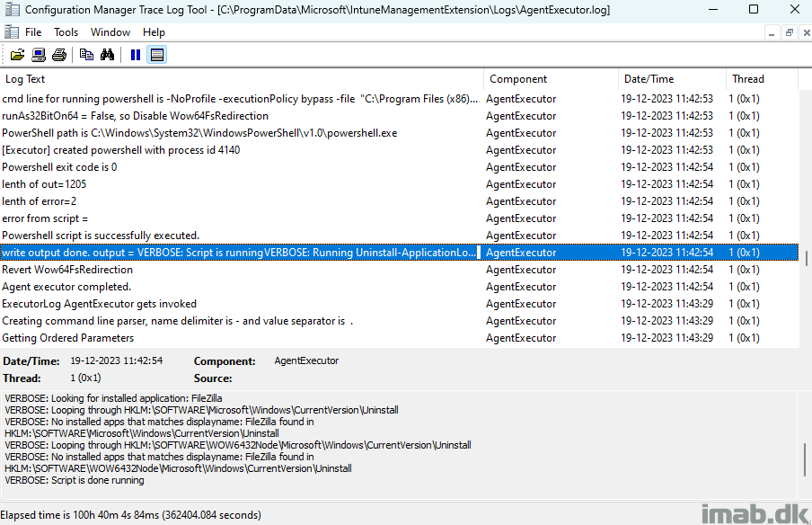812x525 pixels.
Task: Open the Help menu
Action: 154,32
